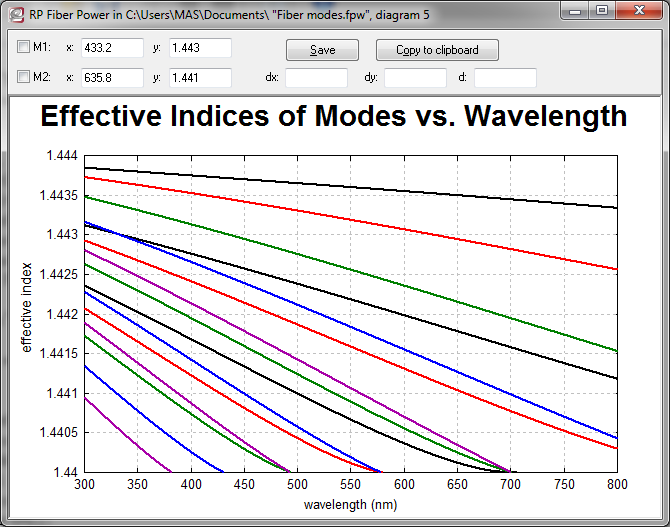Toggle the M2 marker checkbox

[24, 77]
